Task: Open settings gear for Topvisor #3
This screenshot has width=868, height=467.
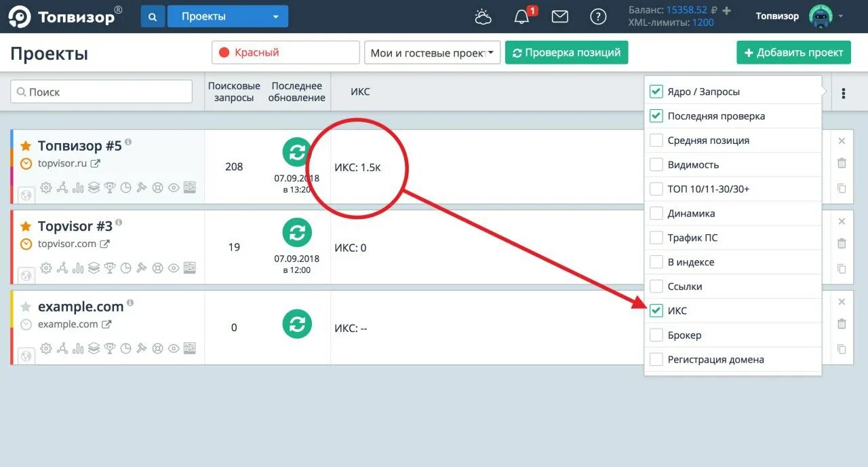Action: click(46, 268)
